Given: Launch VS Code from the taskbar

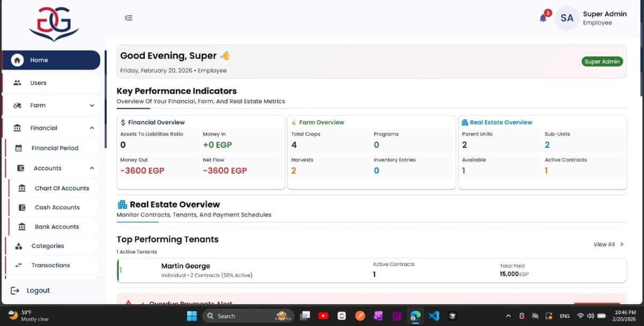Looking at the screenshot, I should point(434,316).
